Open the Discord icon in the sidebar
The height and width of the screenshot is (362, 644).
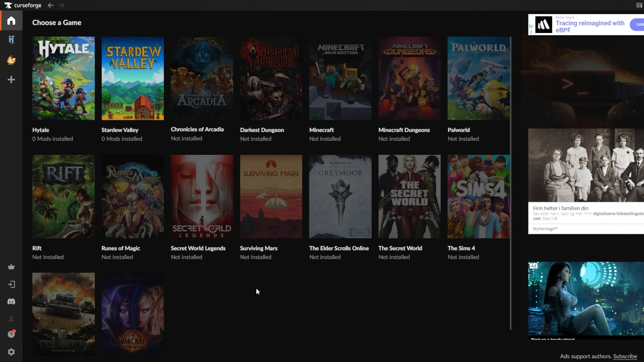pyautogui.click(x=11, y=302)
